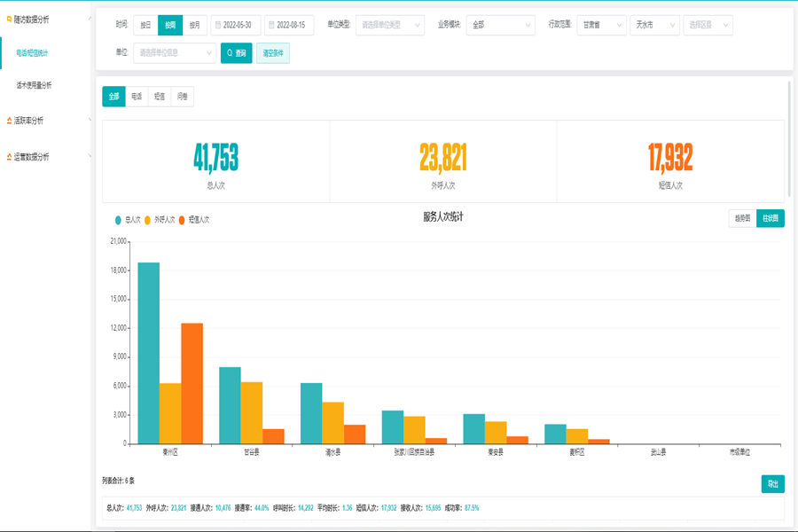Select the 按日 time granularity option
The image size is (798, 532).
[x=145, y=26]
